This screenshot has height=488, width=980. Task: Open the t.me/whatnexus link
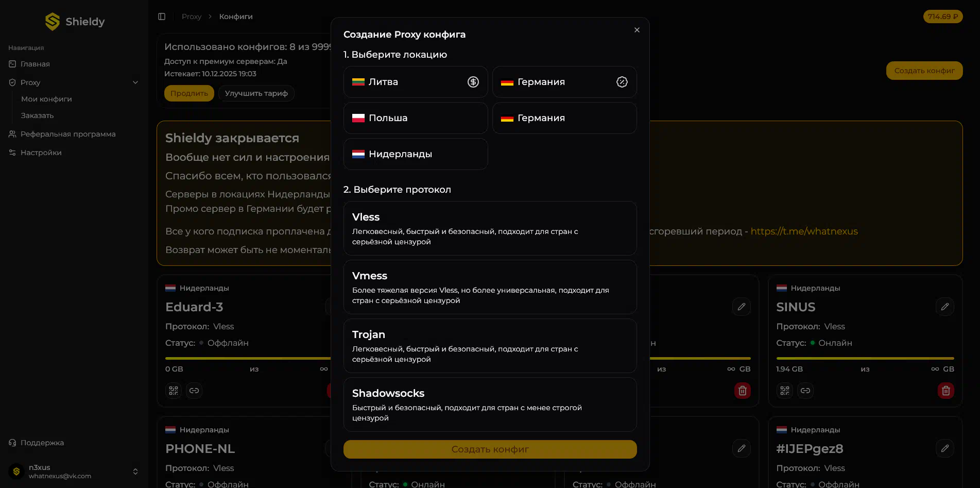(x=804, y=231)
